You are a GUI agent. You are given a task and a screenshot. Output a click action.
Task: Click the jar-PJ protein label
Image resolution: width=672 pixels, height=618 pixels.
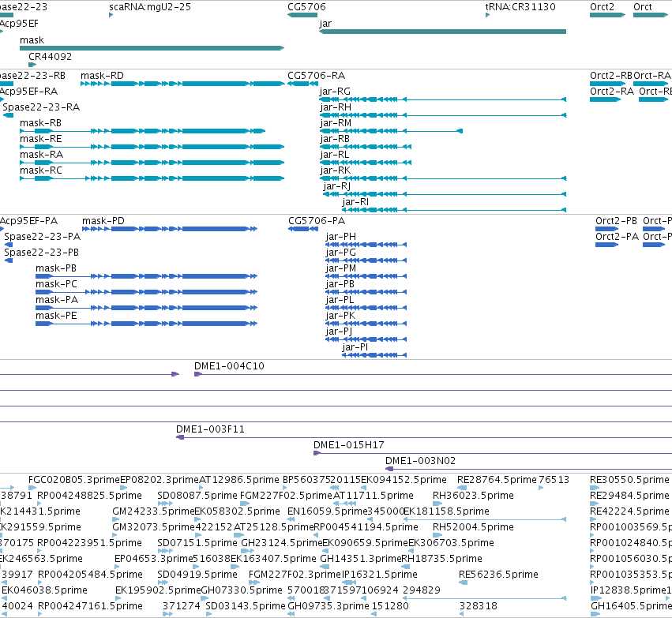coord(339,331)
